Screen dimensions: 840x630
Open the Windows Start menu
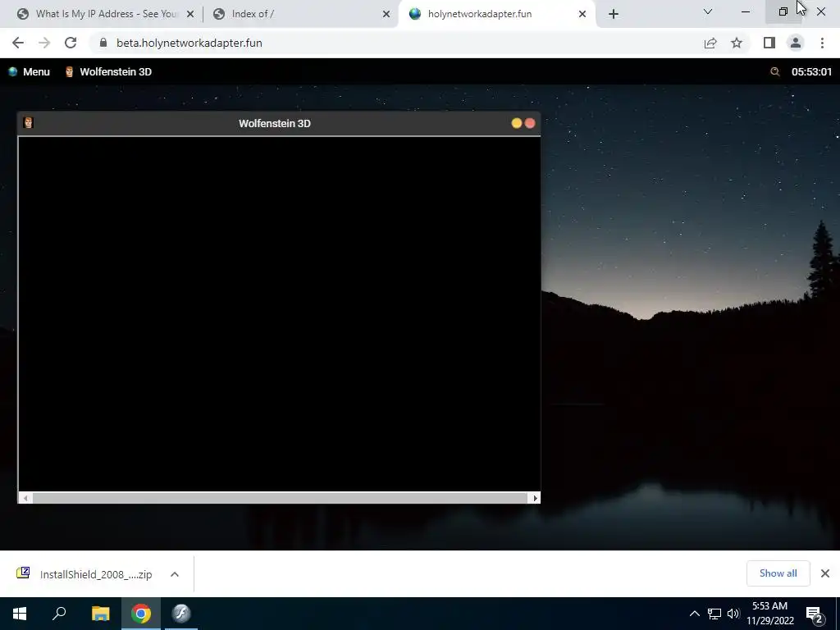[x=20, y=614]
